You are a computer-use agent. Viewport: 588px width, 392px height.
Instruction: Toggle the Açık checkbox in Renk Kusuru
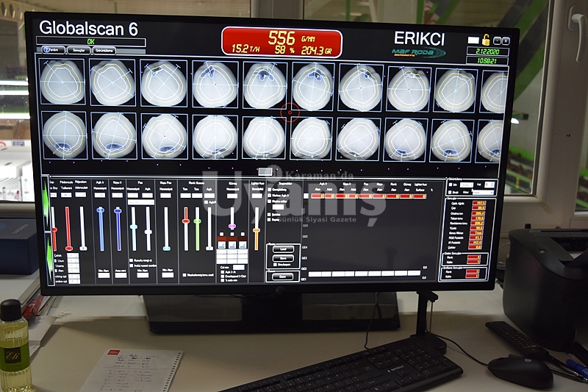click(207, 202)
